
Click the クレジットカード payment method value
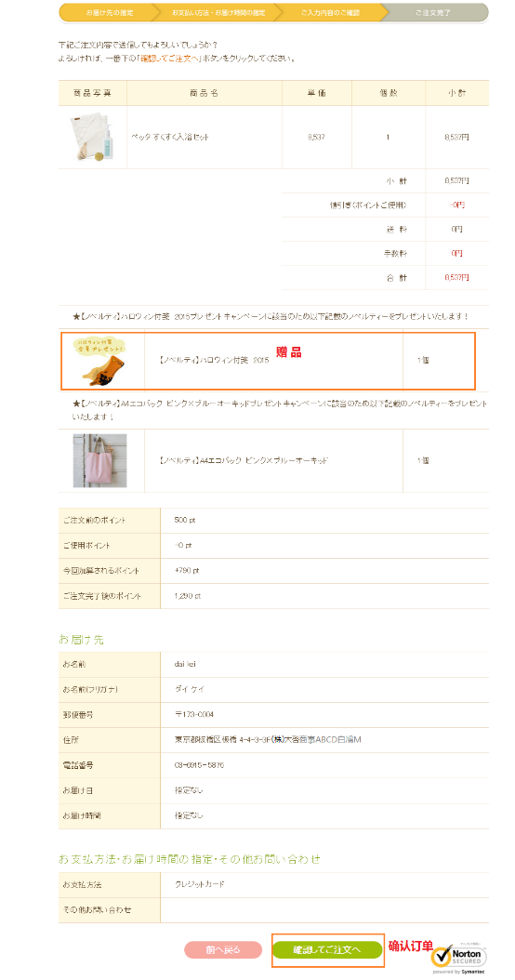[x=199, y=885]
